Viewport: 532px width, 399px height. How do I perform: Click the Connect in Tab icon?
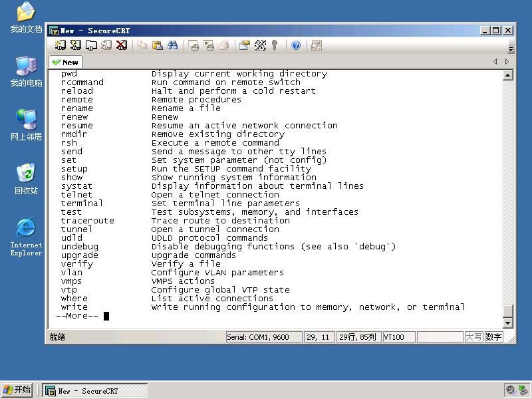coord(91,45)
